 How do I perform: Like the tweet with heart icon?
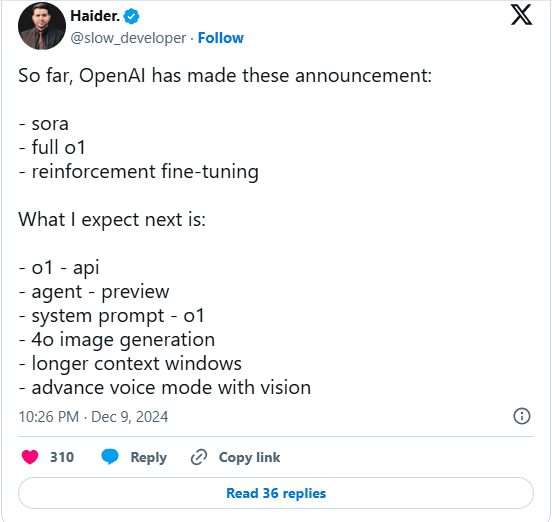click(30, 457)
